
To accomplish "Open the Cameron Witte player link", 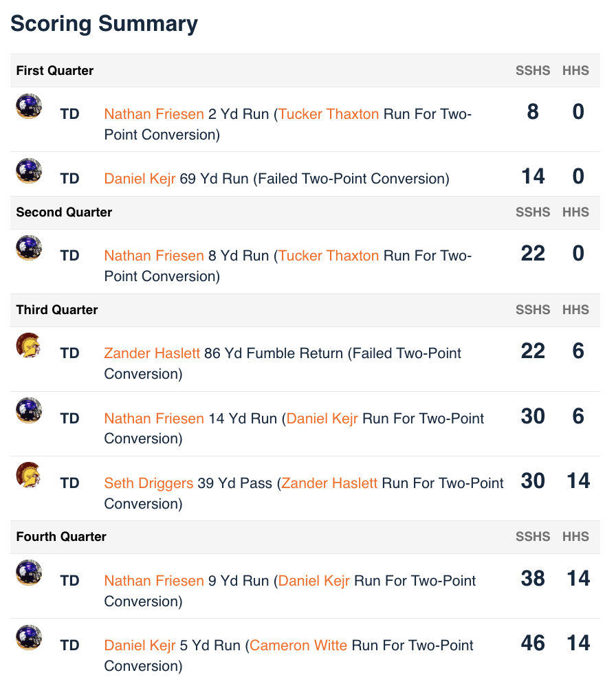I will pyautogui.click(x=298, y=645).
